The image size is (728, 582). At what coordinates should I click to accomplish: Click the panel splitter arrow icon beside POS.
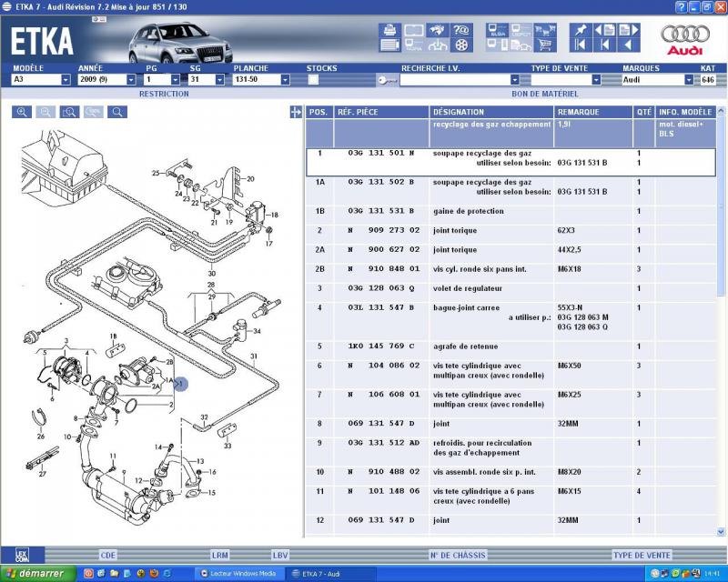[x=296, y=112]
